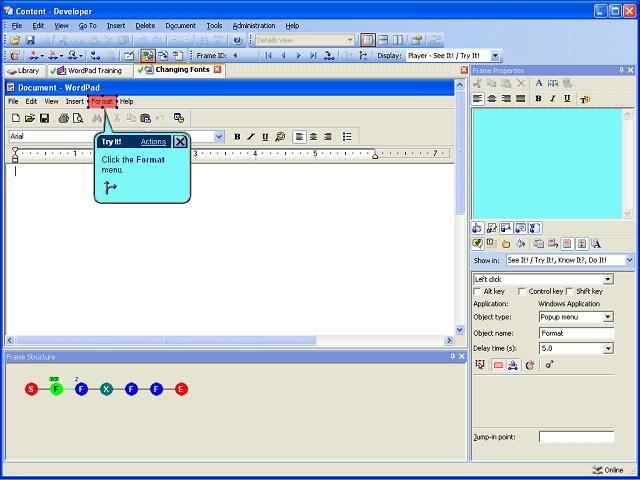Go to the last frame
640x480 pixels.
coord(313,56)
